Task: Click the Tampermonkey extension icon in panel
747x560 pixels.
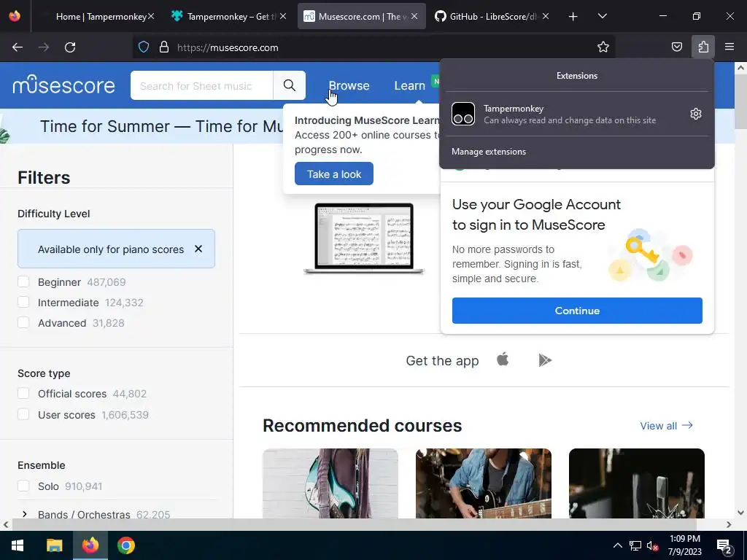Action: pyautogui.click(x=463, y=114)
